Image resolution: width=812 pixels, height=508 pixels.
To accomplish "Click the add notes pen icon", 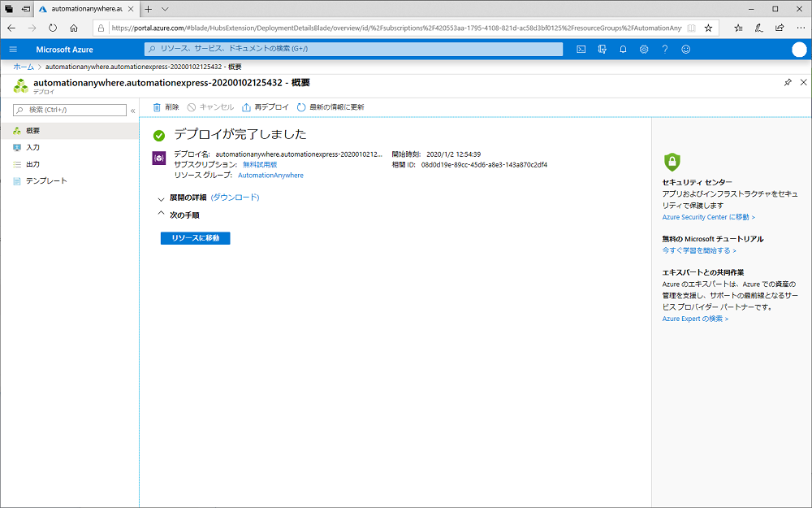I will click(759, 28).
